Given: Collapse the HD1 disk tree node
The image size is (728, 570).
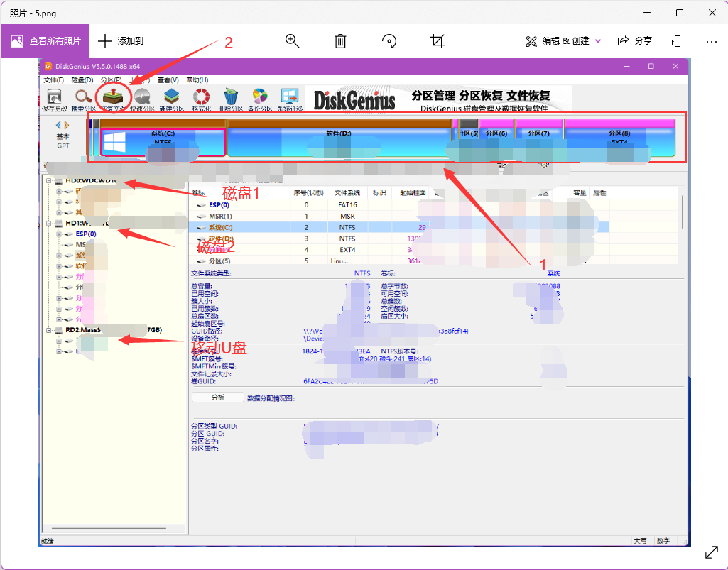Looking at the screenshot, I should point(49,224).
